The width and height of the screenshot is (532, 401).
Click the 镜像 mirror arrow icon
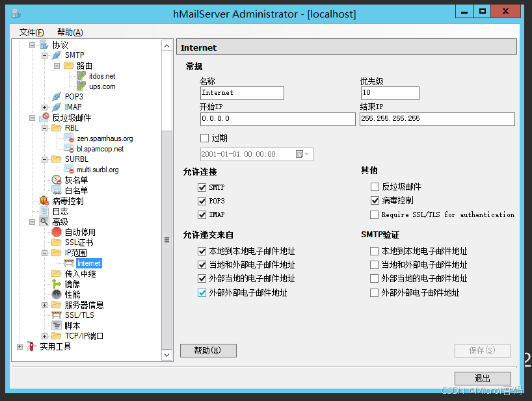(x=57, y=284)
